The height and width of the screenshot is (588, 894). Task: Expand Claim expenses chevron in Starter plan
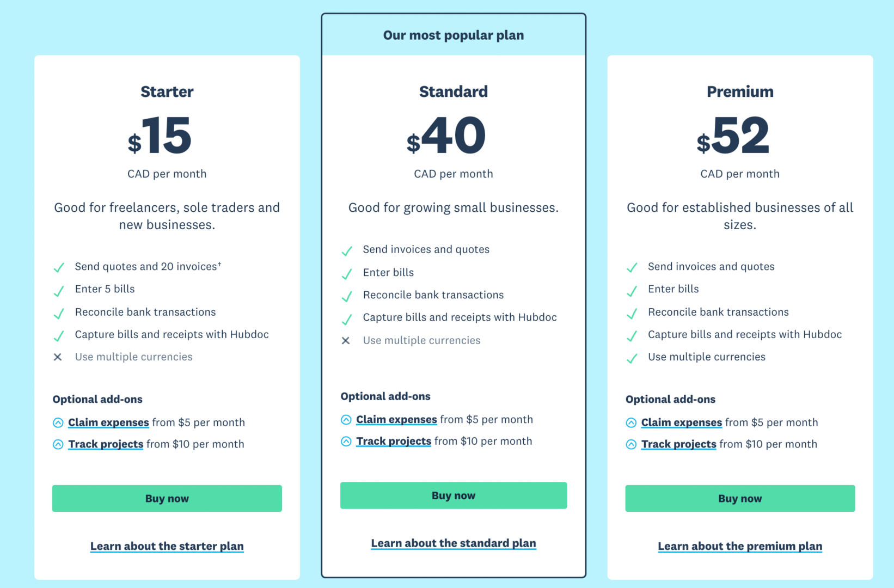pos(58,422)
